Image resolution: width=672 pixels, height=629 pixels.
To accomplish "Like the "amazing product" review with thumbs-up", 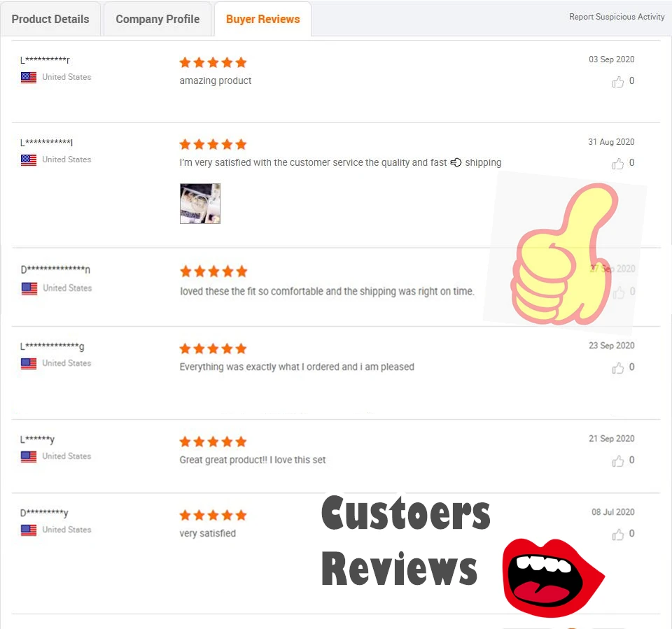I will [x=617, y=81].
